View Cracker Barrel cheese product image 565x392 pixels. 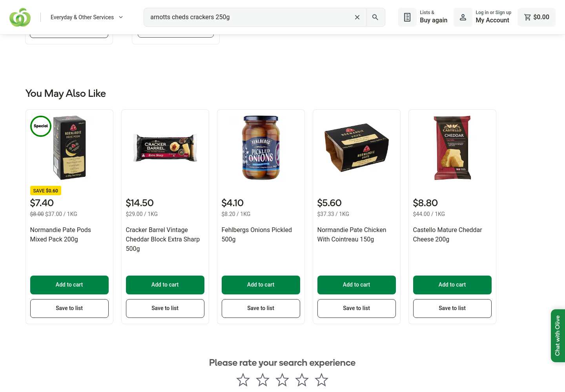tap(165, 148)
